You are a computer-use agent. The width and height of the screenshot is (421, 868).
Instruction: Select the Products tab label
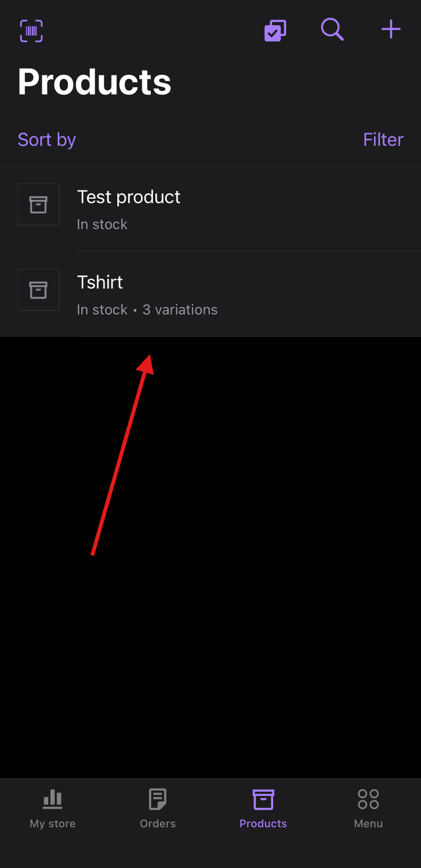(x=263, y=823)
